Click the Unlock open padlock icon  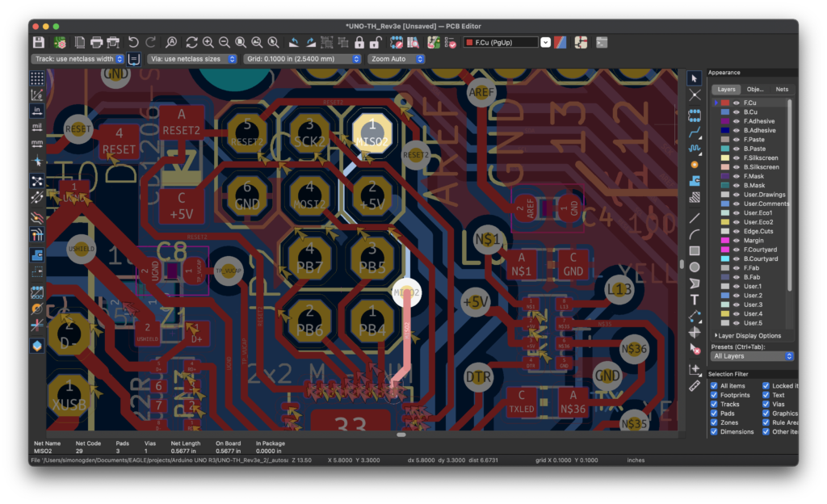(376, 43)
